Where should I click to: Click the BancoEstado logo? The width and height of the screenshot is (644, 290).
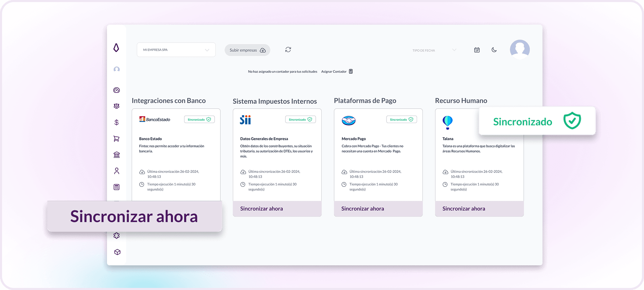155,119
